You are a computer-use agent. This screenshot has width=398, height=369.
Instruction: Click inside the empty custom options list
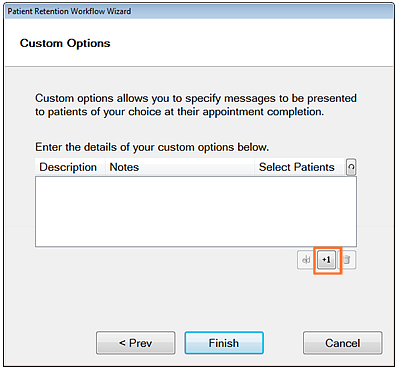196,212
